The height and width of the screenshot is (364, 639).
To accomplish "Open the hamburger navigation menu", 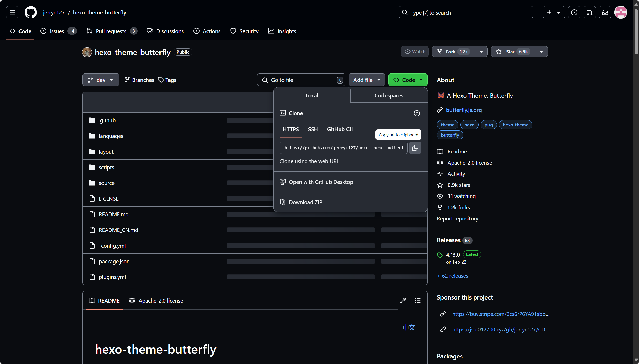I will [12, 12].
